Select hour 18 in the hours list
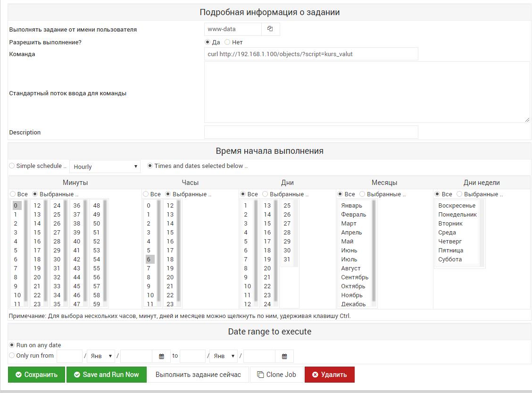 point(170,259)
